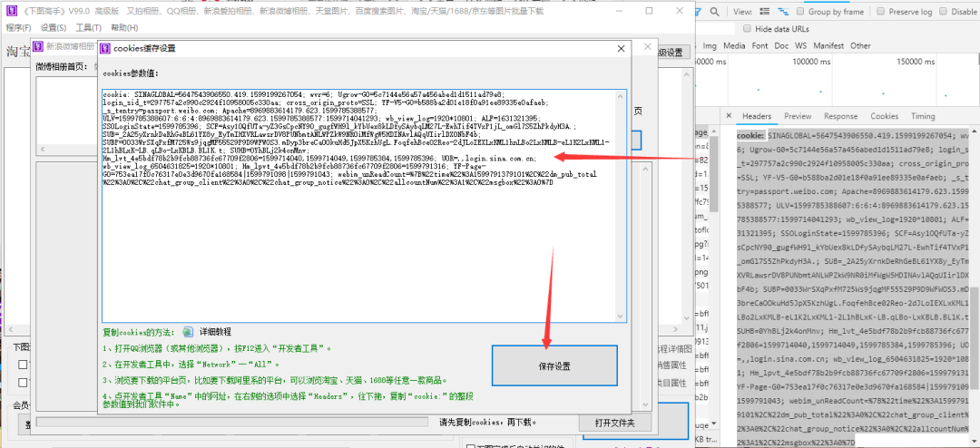
Task: Click the cookies参数值: label
Action: [132, 73]
